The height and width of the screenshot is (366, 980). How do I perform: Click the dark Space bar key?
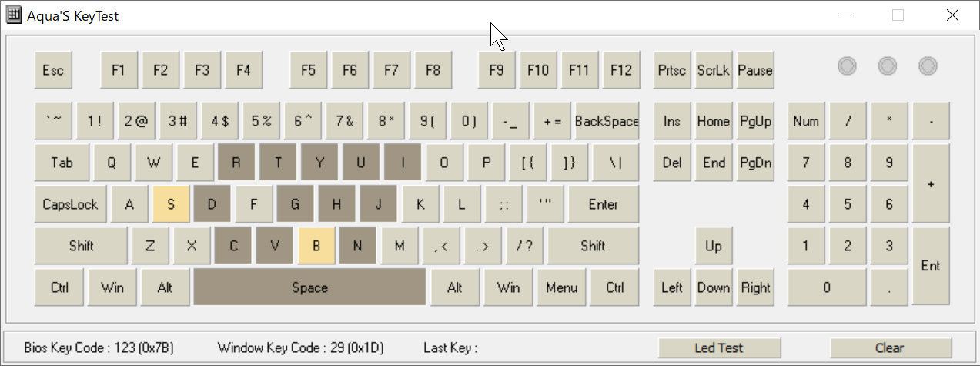pyautogui.click(x=309, y=288)
